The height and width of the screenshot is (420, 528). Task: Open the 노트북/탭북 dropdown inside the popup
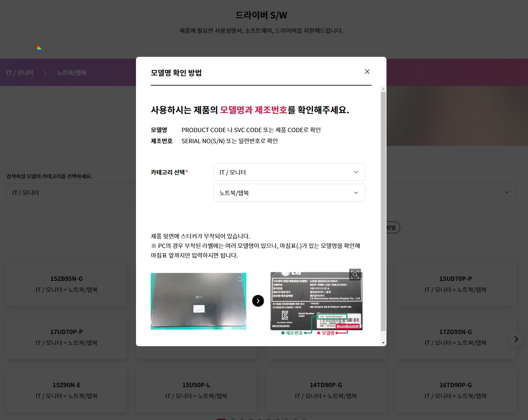click(289, 192)
